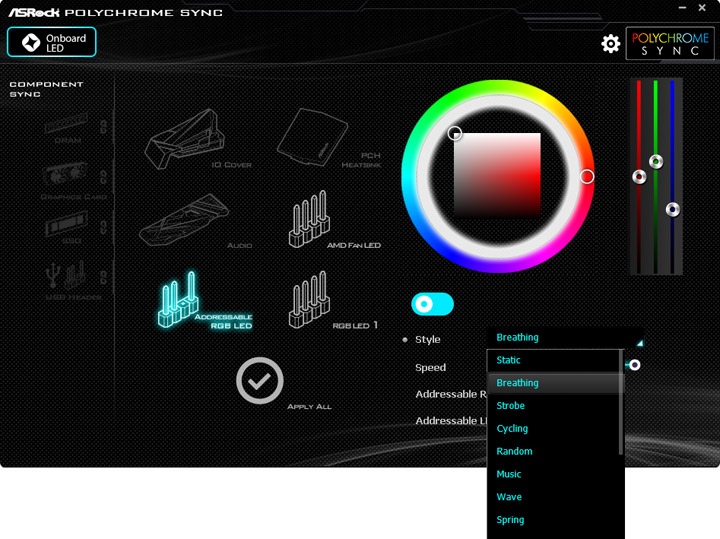The width and height of the screenshot is (720, 539).
Task: Click the Apply All checkmark icon
Action: click(x=259, y=381)
